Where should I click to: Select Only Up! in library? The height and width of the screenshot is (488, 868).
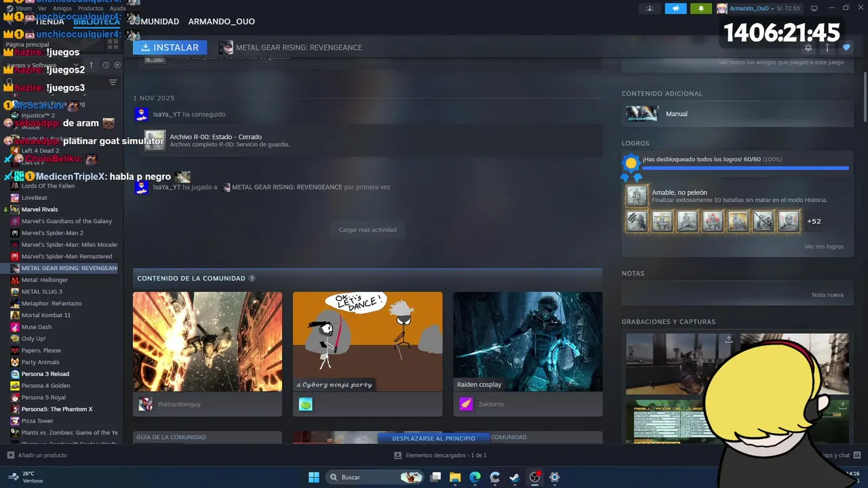coord(33,339)
